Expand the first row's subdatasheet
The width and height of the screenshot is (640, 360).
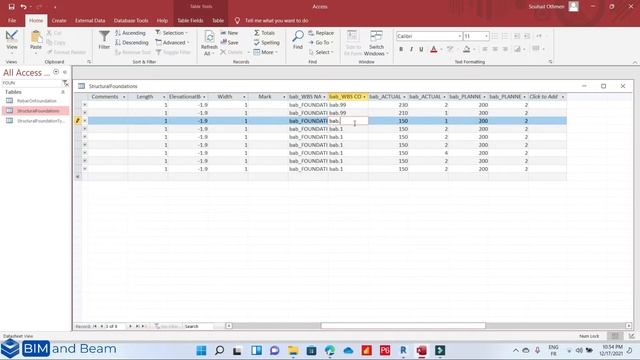tap(85, 105)
